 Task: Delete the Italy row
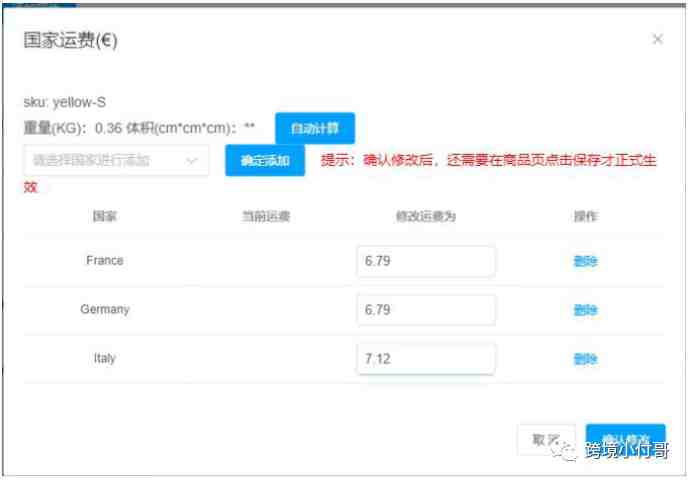pyautogui.click(x=585, y=359)
